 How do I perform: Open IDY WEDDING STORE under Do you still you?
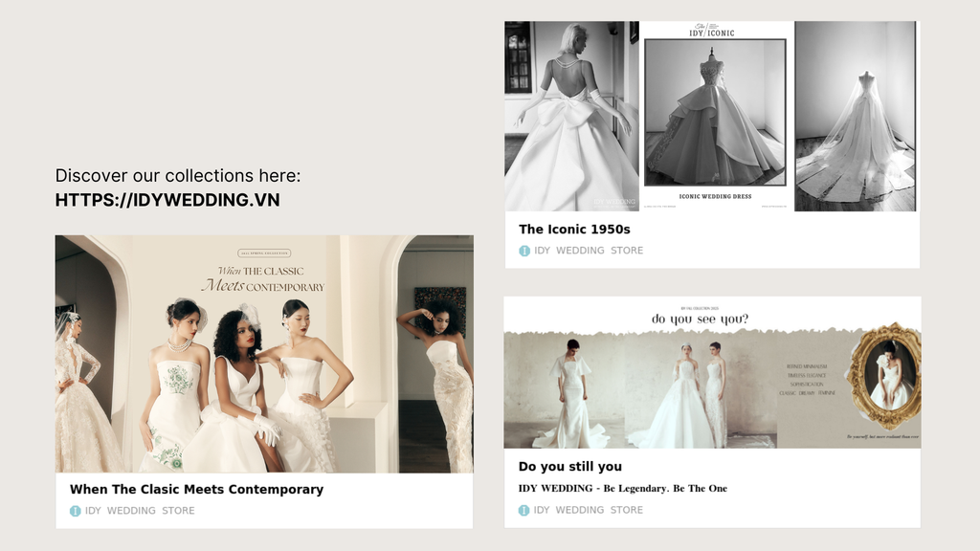click(x=588, y=510)
